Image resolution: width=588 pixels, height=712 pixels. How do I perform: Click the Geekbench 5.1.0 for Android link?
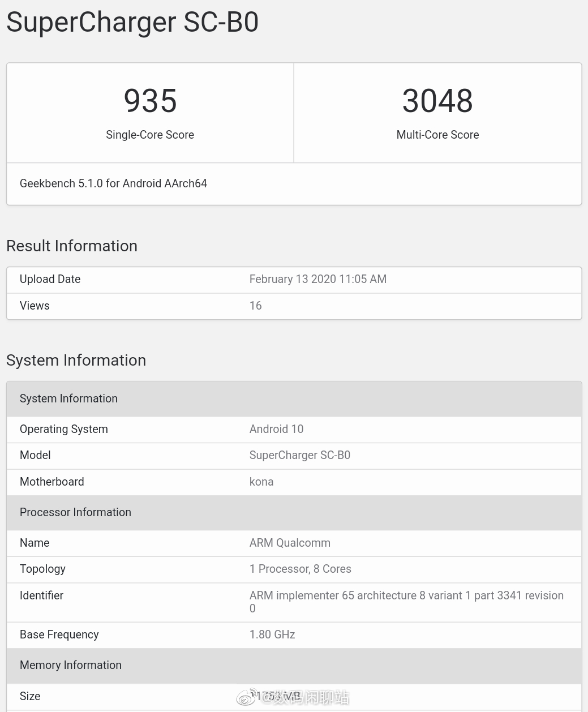pos(113,183)
